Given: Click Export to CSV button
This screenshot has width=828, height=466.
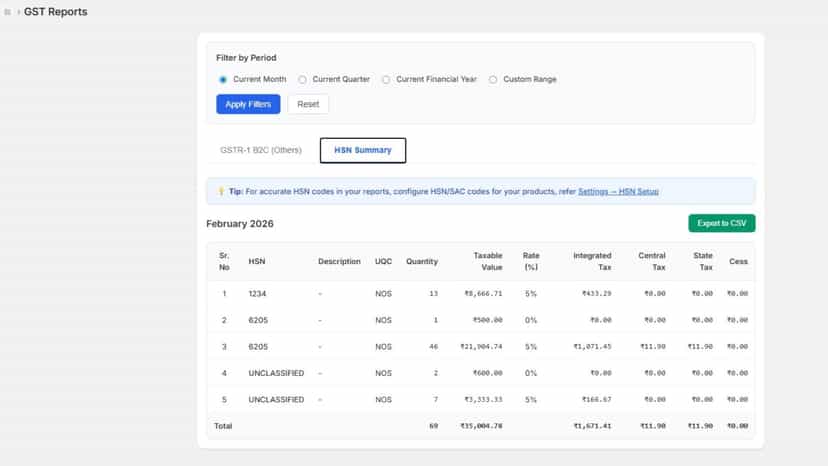Looking at the screenshot, I should 721,223.
